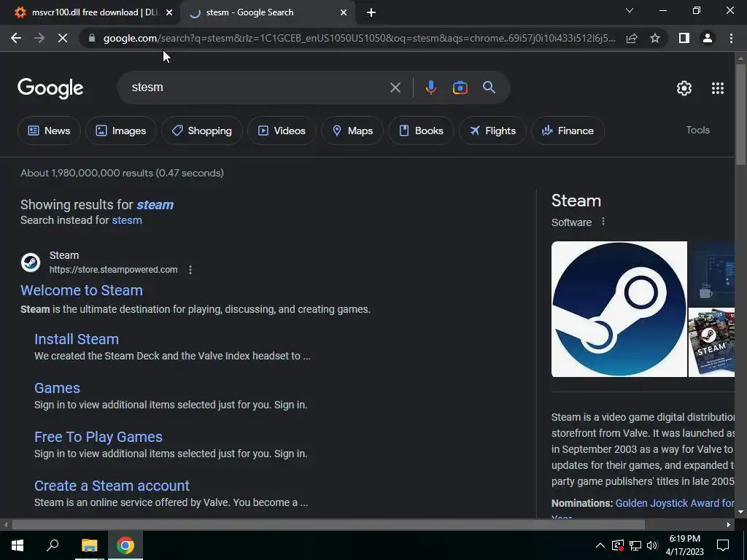This screenshot has width=747, height=560.
Task: Open the network tray icon
Action: click(x=635, y=545)
